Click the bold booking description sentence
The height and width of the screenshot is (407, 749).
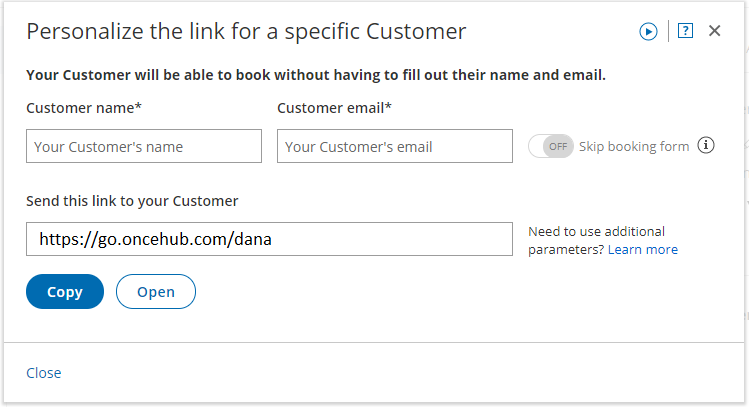pos(316,75)
